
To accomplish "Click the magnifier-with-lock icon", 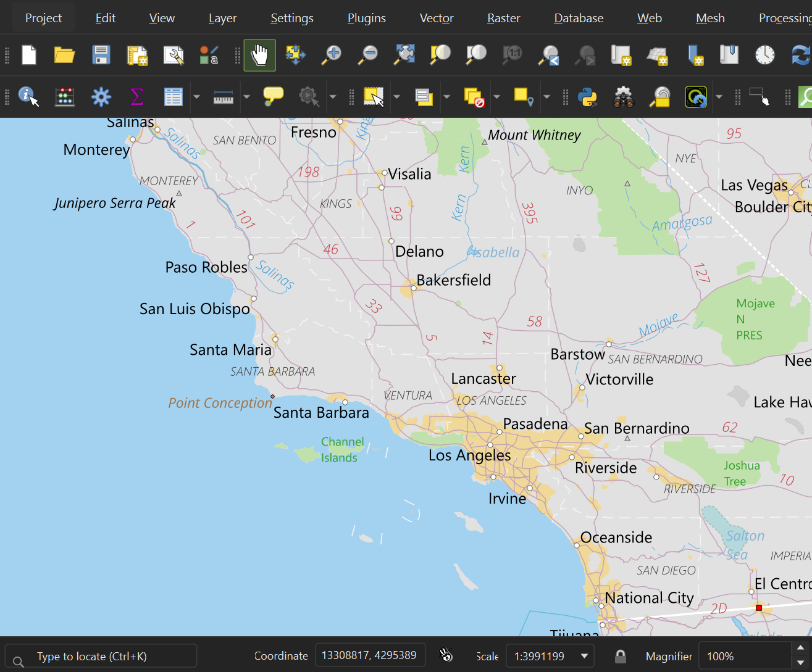I will click(660, 97).
